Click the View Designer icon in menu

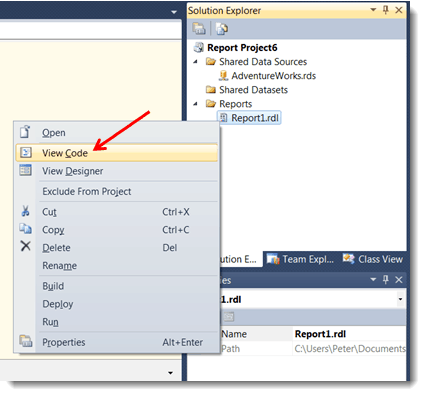26,170
